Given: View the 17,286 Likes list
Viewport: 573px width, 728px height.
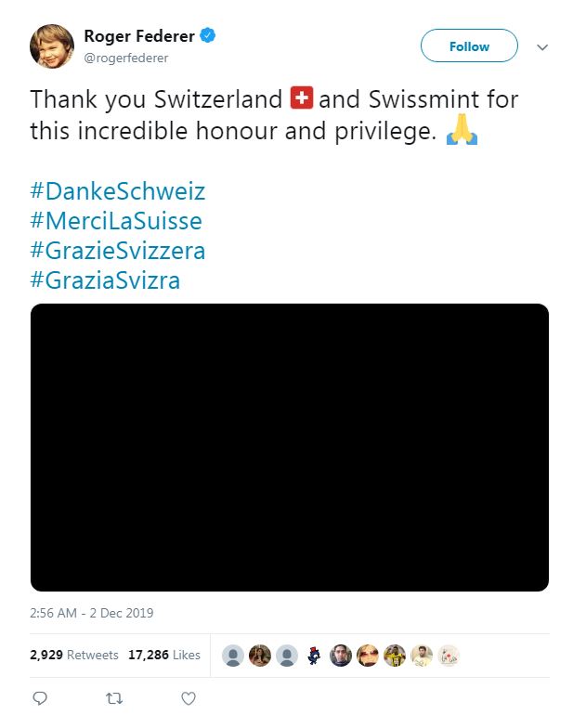Looking at the screenshot, I should (x=164, y=655).
